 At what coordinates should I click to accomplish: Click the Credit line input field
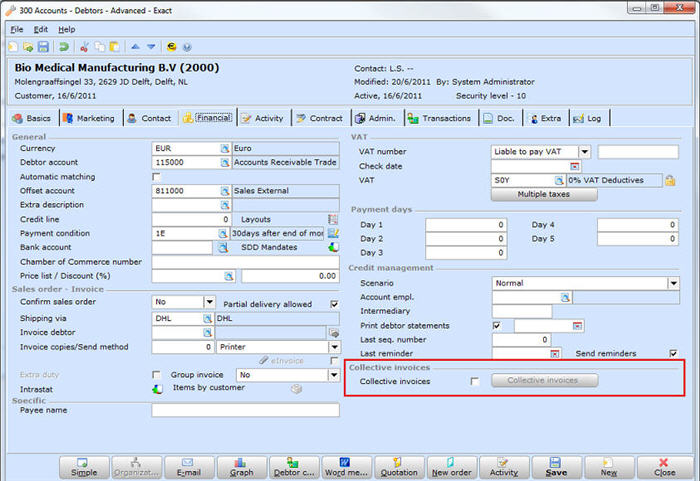192,219
